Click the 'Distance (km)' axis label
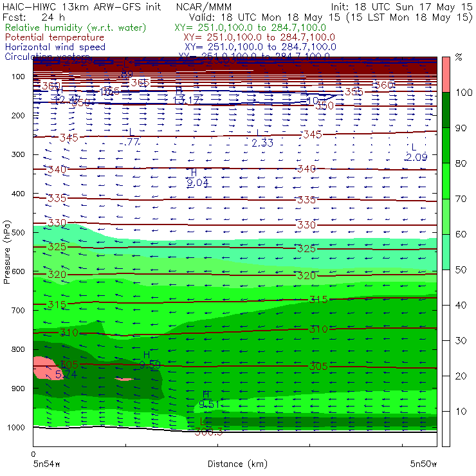The height and width of the screenshot is (476, 476). 237,464
